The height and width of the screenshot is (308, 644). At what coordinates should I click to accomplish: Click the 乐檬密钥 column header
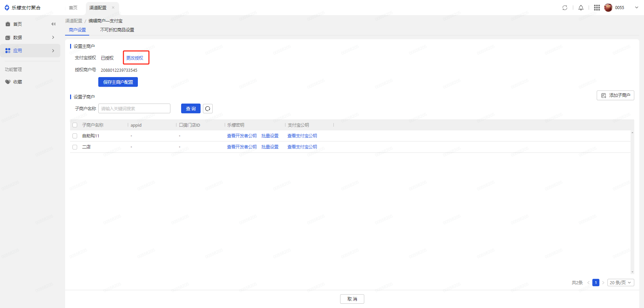(236, 125)
